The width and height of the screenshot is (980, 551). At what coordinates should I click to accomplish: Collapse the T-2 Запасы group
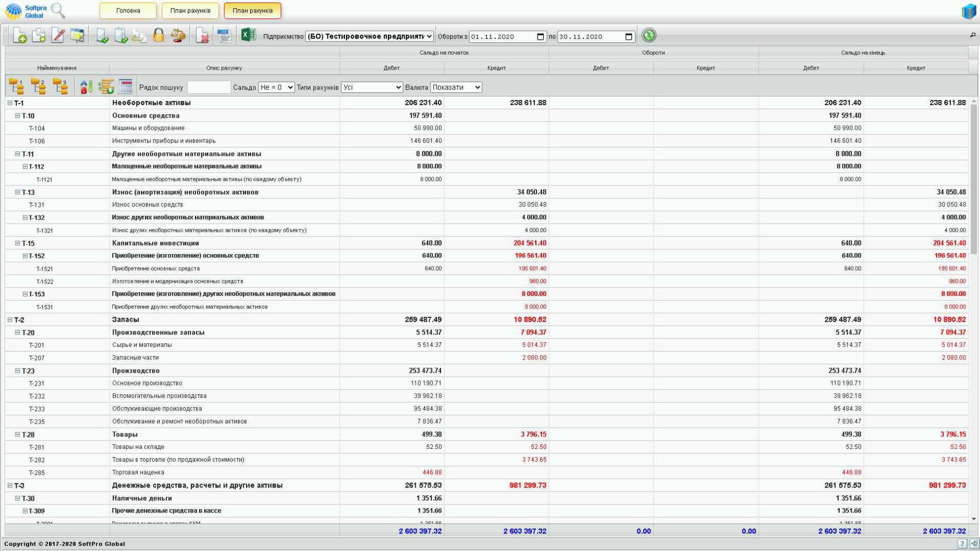10,320
